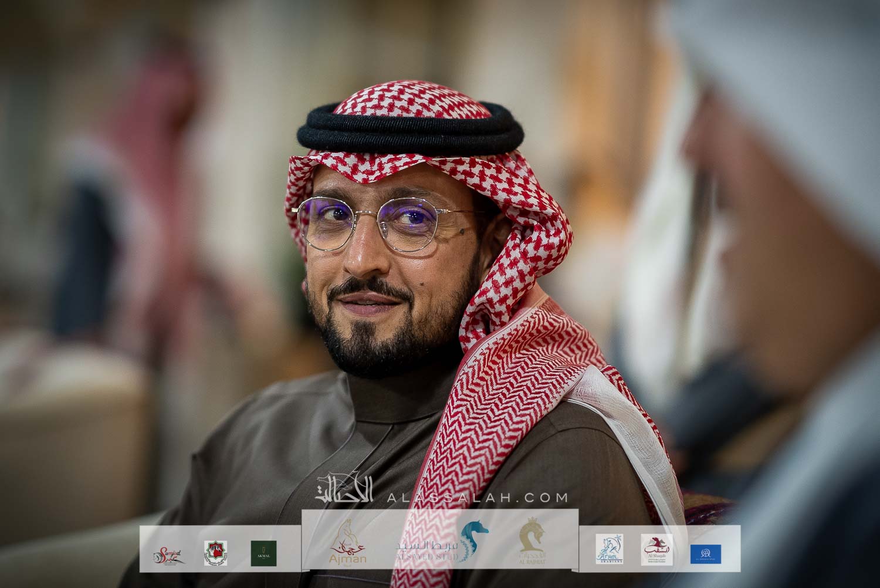Click the blurred figure in left background

(x=135, y=205)
